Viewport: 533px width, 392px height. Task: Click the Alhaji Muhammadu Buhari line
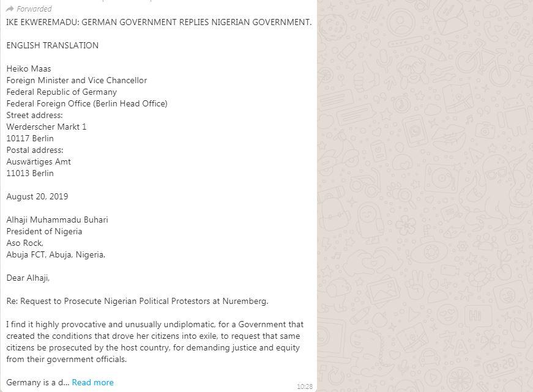click(x=57, y=220)
